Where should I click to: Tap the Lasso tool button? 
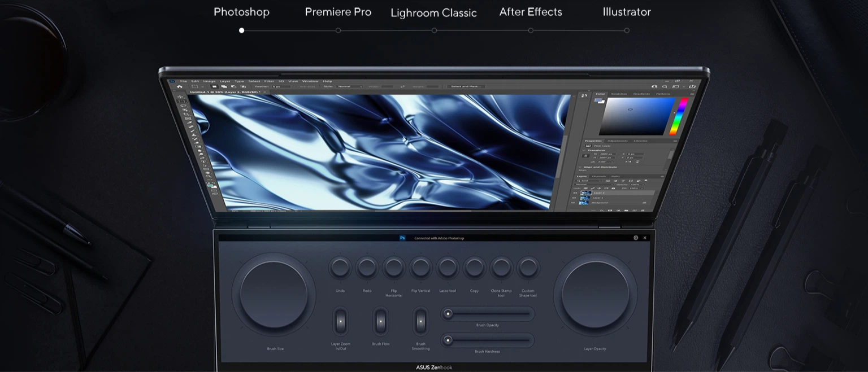pos(448,268)
